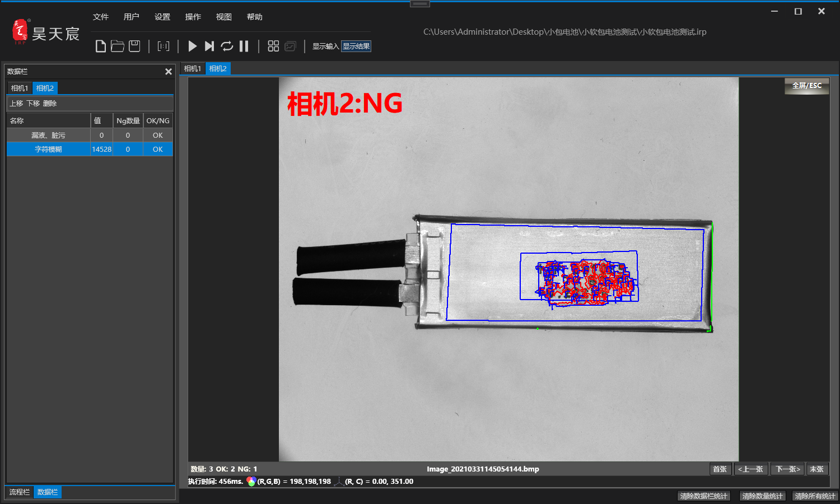Open the 用户 menu
The image size is (840, 504).
tap(132, 17)
